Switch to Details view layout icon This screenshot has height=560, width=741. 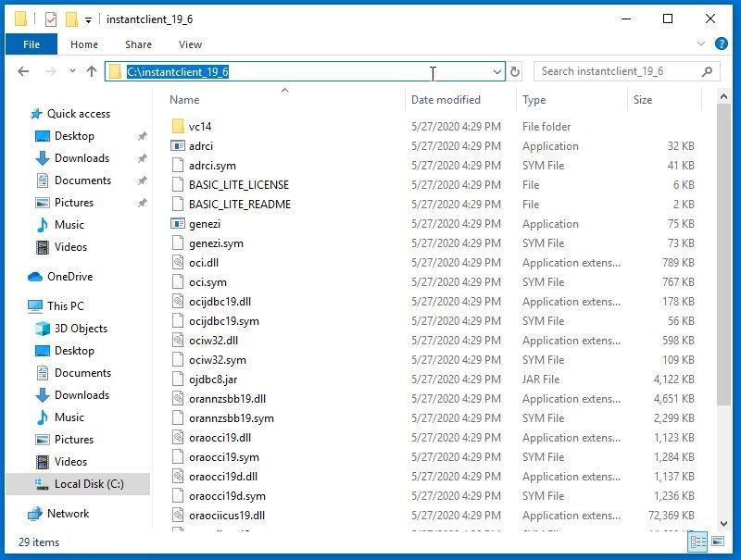[698, 541]
